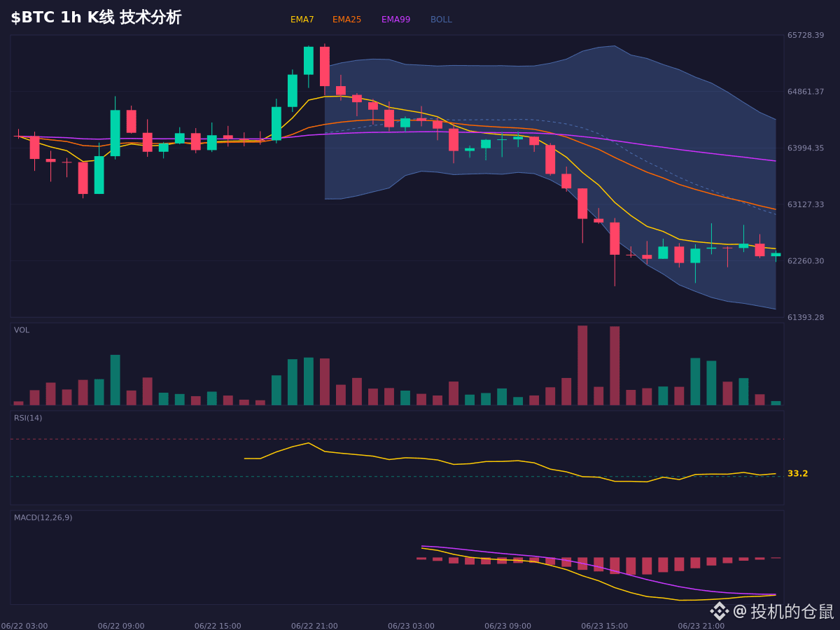The width and height of the screenshot is (840, 630).
Task: Click the 06/23 03:00 time label
Action: point(411,626)
